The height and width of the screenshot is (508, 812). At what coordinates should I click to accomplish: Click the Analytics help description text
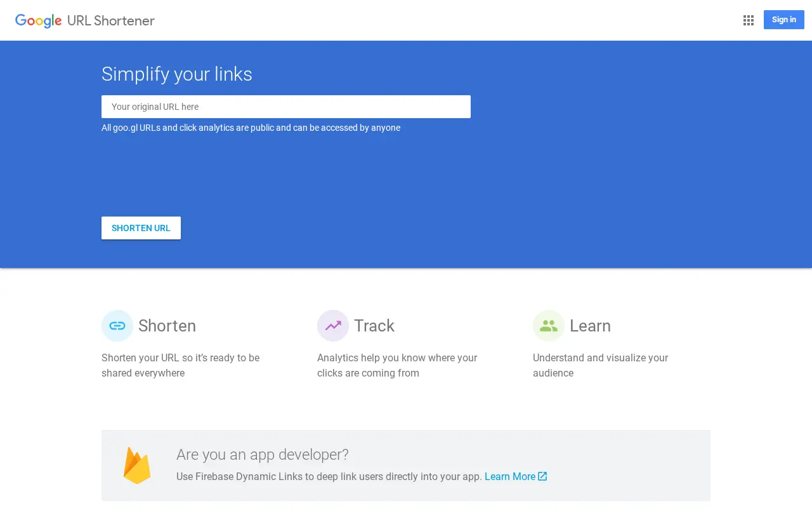point(397,365)
